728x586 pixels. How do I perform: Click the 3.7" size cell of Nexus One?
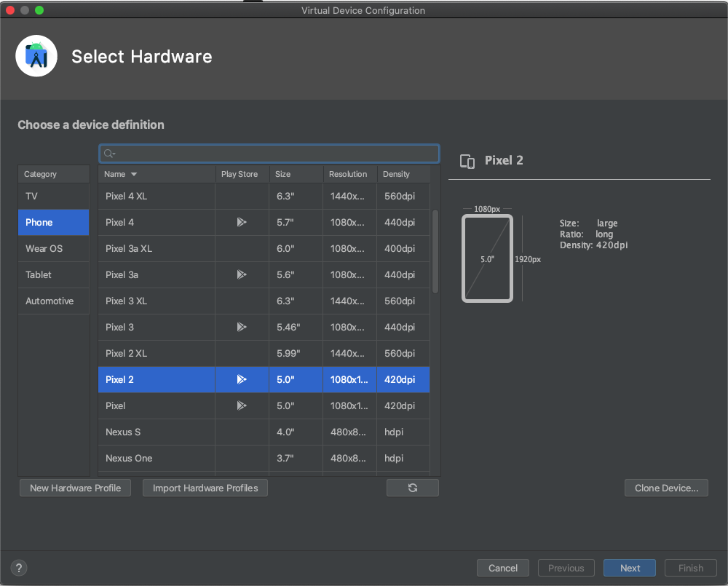coord(296,459)
